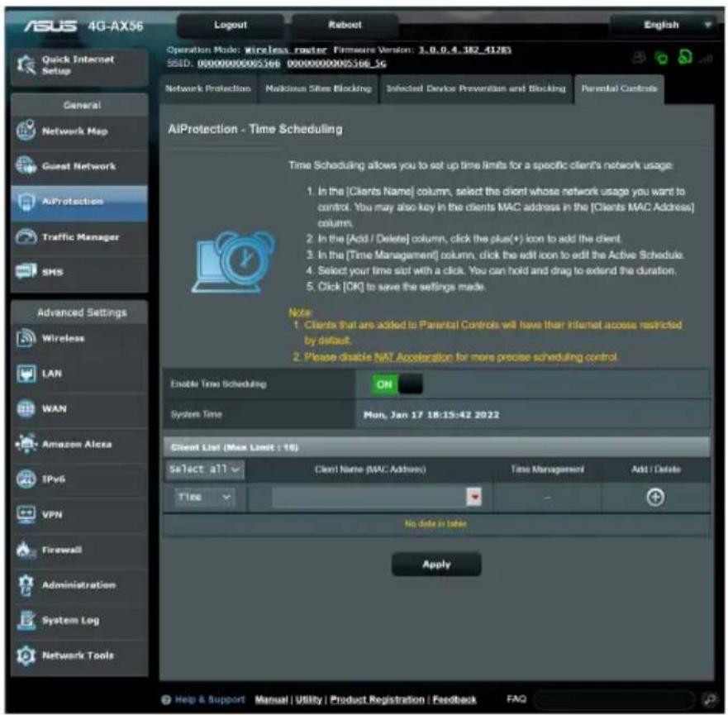Click the Add / Delete column header

click(x=655, y=470)
